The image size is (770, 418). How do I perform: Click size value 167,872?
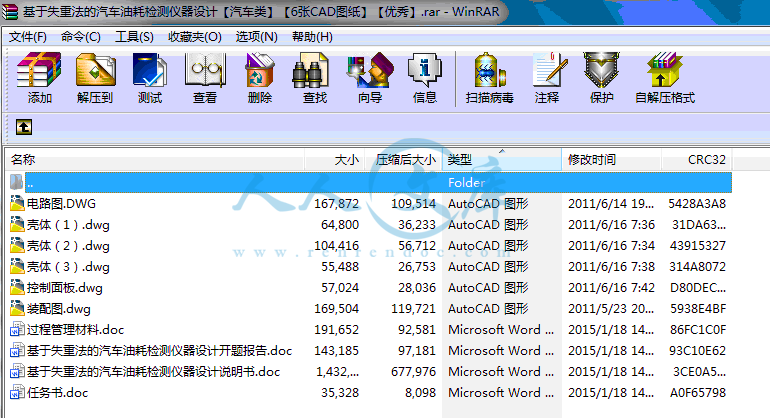pyautogui.click(x=336, y=203)
